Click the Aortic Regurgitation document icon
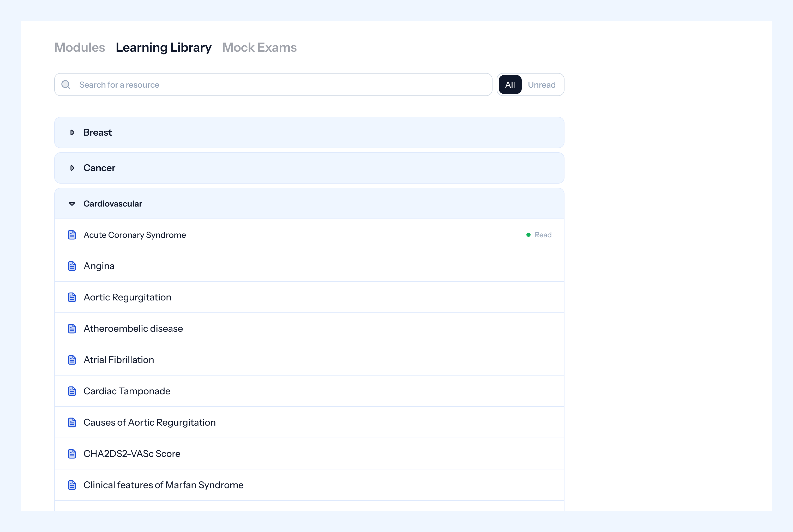793x532 pixels. (x=72, y=297)
